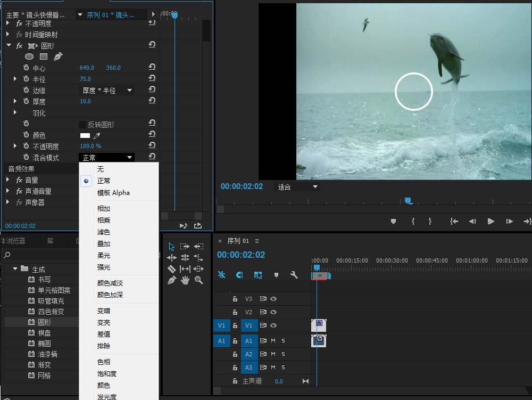Solo the A2 audio track
This screenshot has width=532, height=400.
click(284, 354)
